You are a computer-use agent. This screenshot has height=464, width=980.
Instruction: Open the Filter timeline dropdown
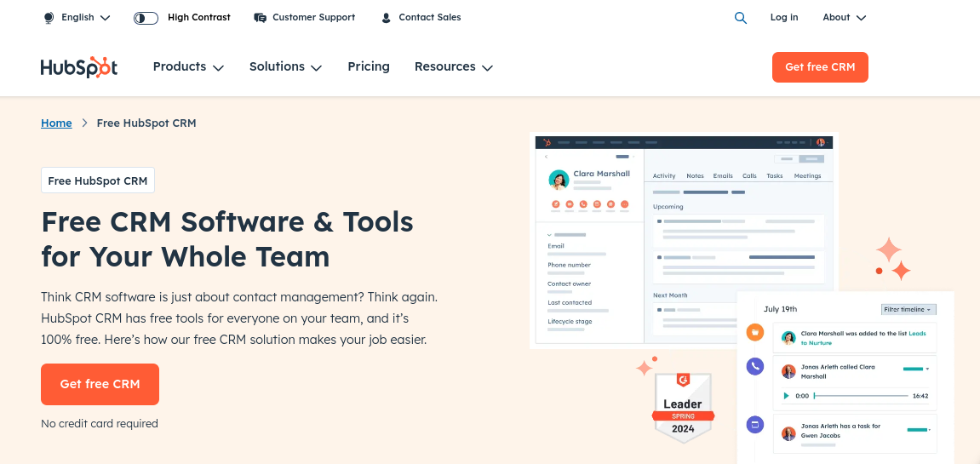[908, 310]
